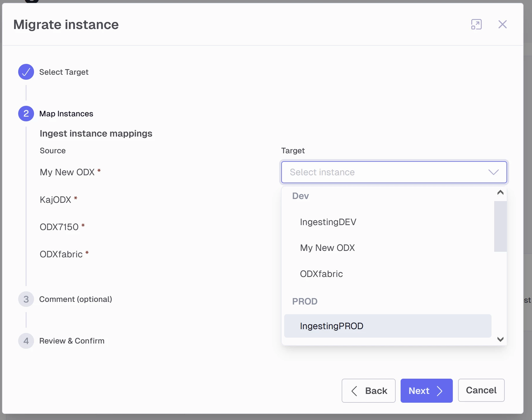
Task: Jump to the Review & Confirm step label
Action: pos(72,341)
